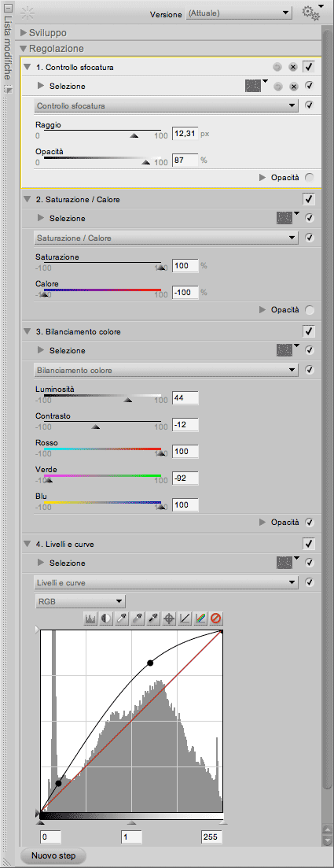Click the Nuovo step button
This screenshot has width=334, height=868.
click(53, 855)
